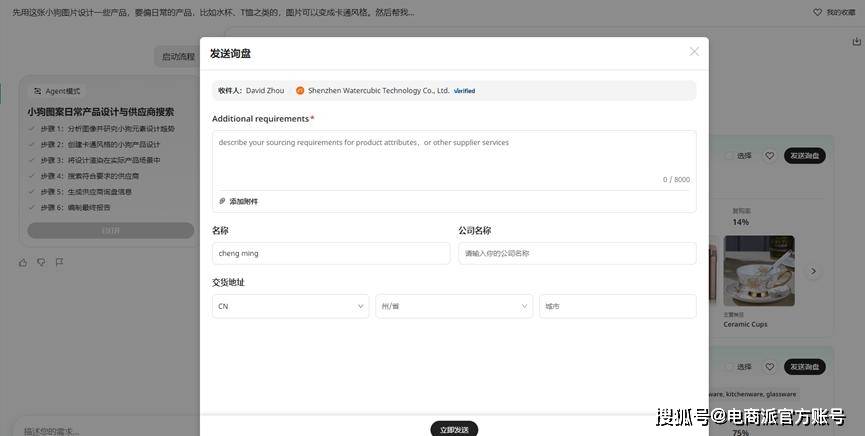Click the thumbs-down feedback icon
865x436 pixels.
point(41,262)
